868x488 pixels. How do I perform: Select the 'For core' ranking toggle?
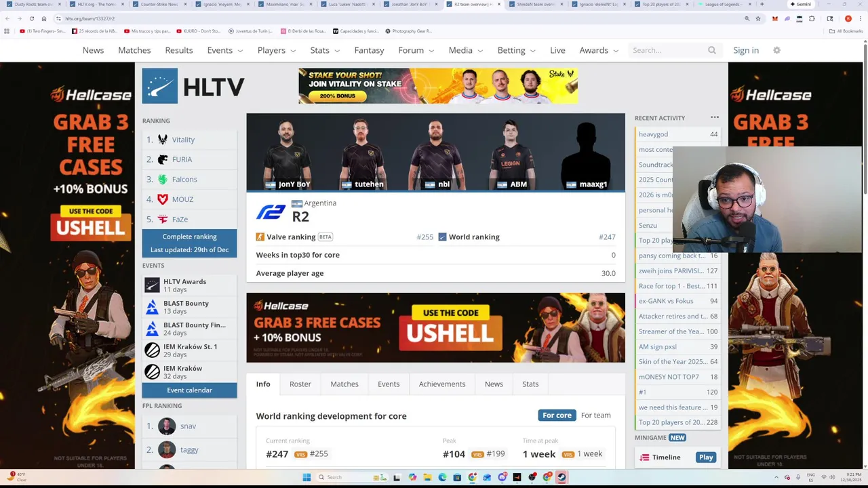(557, 415)
